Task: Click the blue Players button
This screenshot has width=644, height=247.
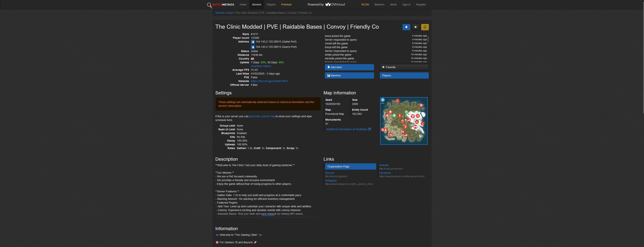Action: pos(404,75)
